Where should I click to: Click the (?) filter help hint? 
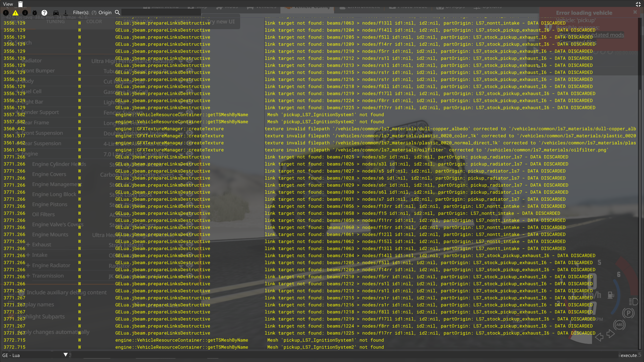(94, 12)
